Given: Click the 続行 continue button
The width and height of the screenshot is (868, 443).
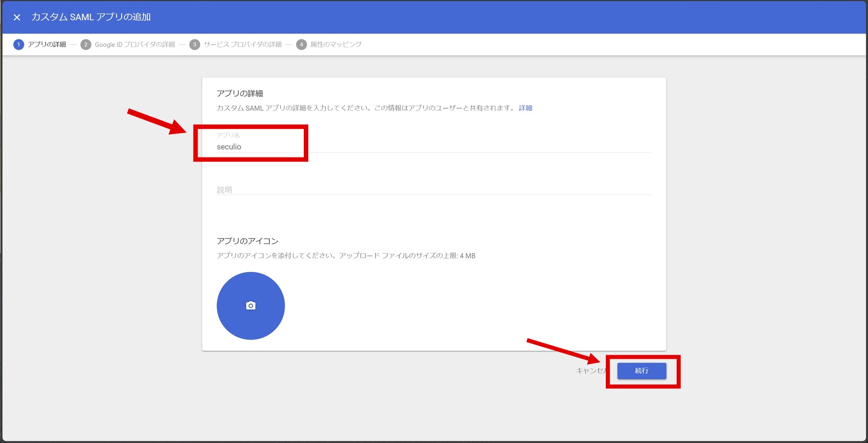Looking at the screenshot, I should (642, 371).
